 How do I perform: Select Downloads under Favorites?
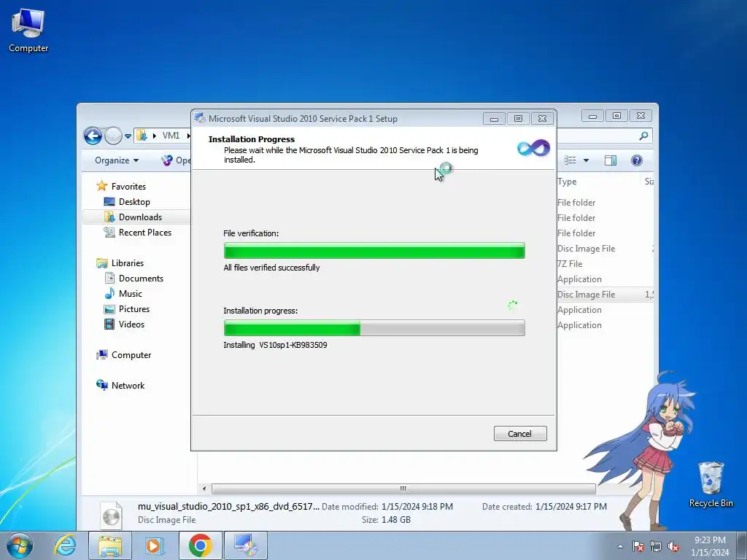click(140, 217)
